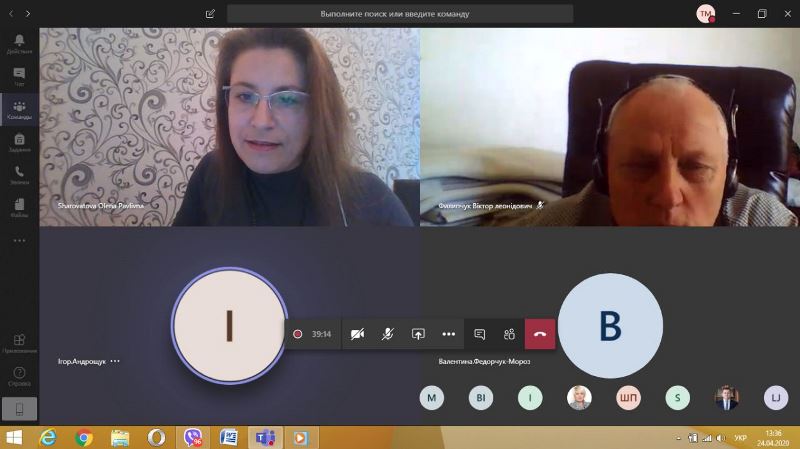Screen dimensions: 800x449
Task: Open the Calls section in the sidebar
Action: point(19,174)
